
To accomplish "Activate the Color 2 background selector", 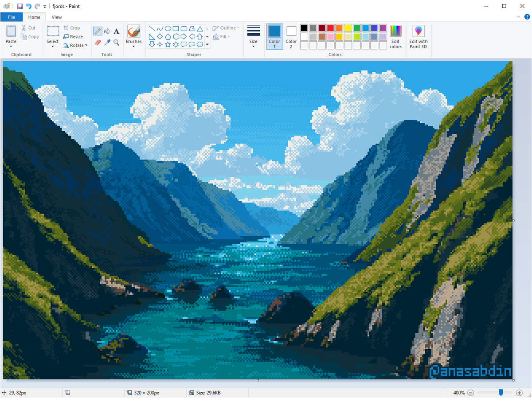I will coord(291,36).
